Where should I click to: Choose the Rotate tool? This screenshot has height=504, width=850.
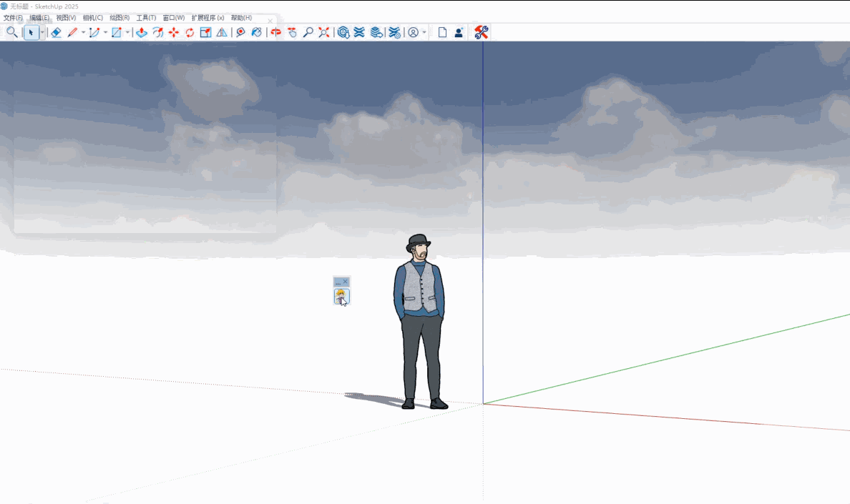tap(190, 32)
